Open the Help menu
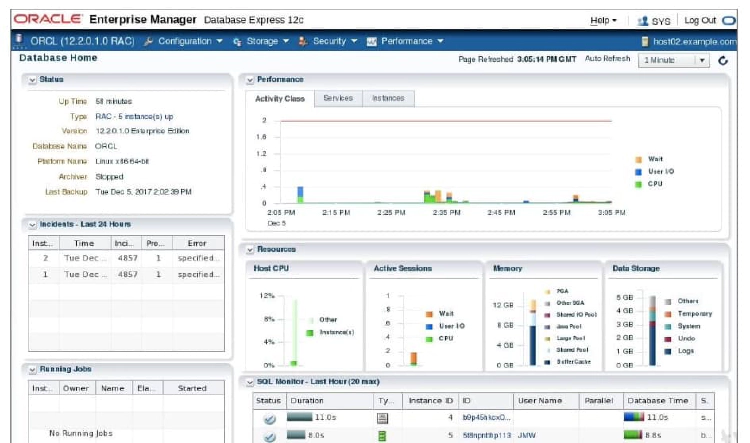The width and height of the screenshot is (750, 443). pyautogui.click(x=603, y=21)
